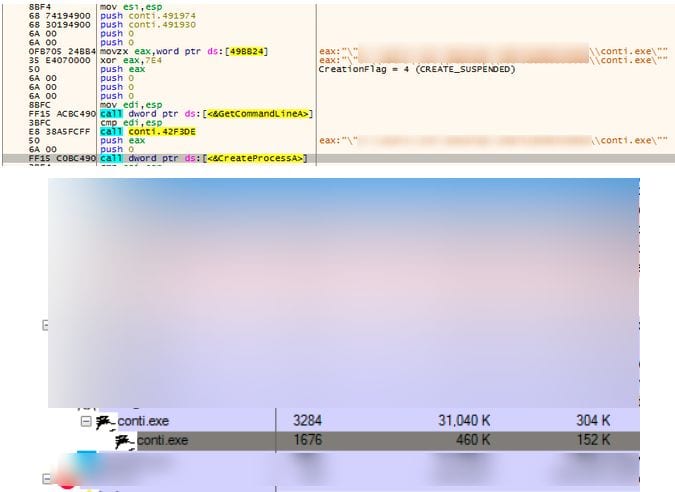Select push eax line after call conti.42F3DE
The height and width of the screenshot is (492, 675).
[122, 140]
